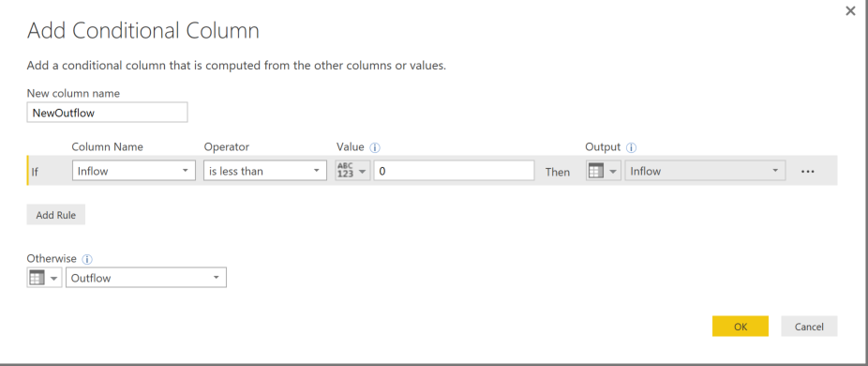Open the rule options ellipsis menu

(x=808, y=172)
